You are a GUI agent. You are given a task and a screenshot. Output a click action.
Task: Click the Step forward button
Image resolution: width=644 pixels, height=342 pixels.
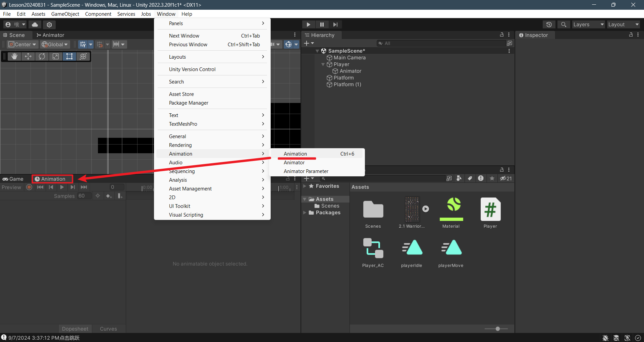pos(335,24)
